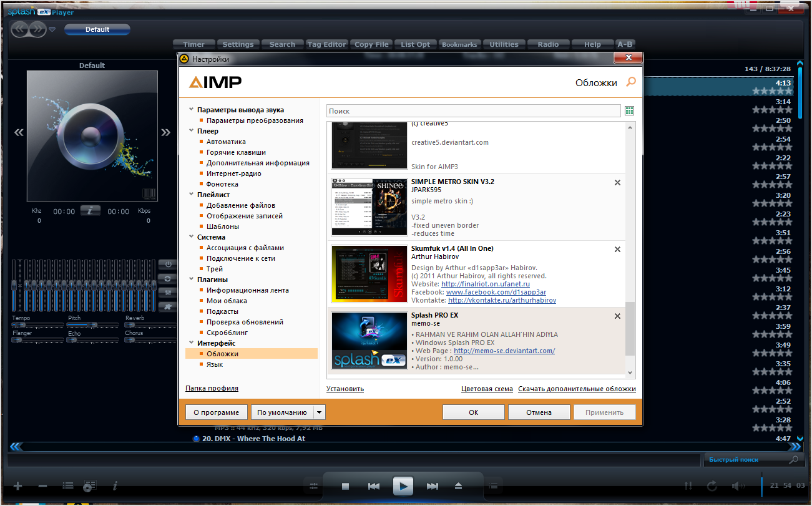812x506 pixels.
Task: Select the Язык tree item
Action: tap(215, 364)
